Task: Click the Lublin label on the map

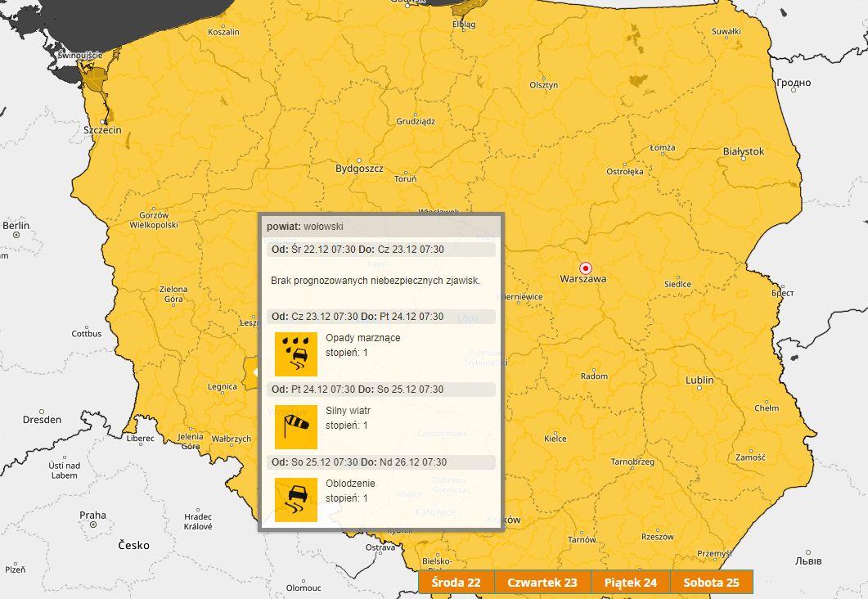Action: (x=699, y=381)
